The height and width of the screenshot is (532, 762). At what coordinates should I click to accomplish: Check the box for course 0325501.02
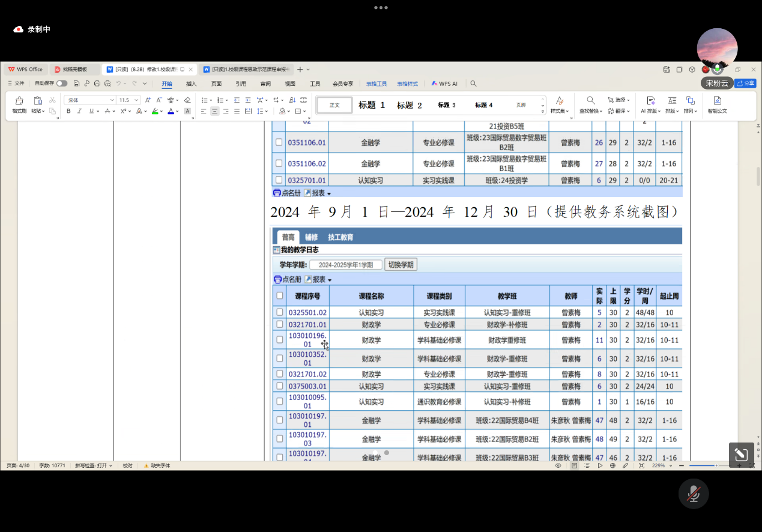[x=279, y=312]
